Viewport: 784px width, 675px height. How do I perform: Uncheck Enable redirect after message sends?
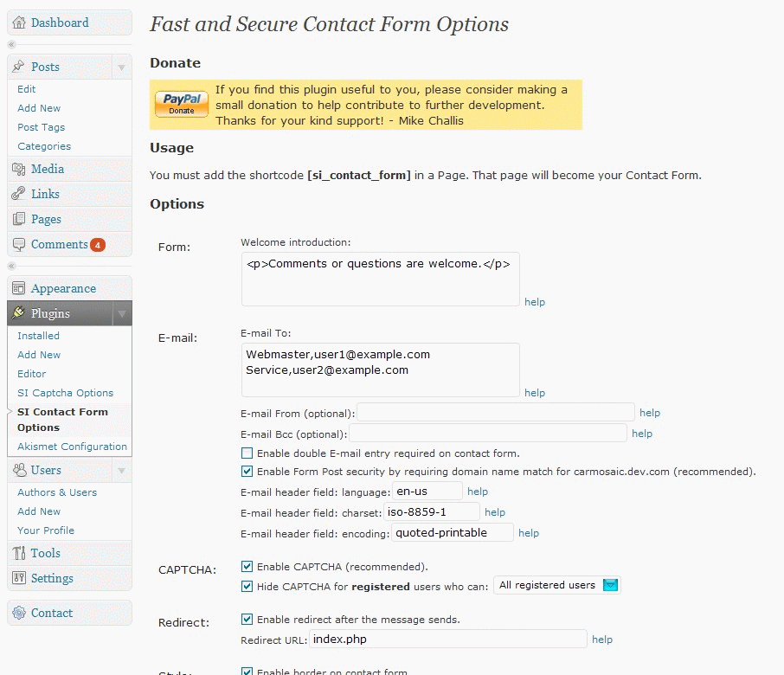247,620
